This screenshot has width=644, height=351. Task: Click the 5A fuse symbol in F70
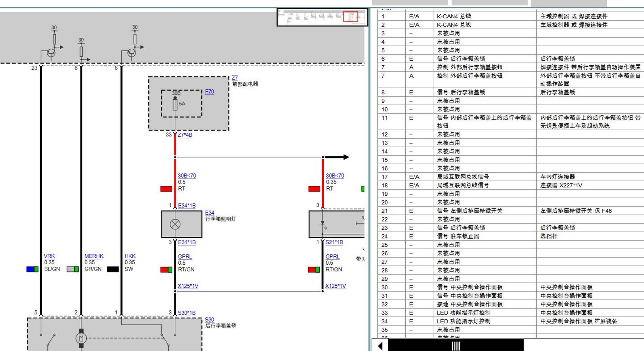coord(175,104)
